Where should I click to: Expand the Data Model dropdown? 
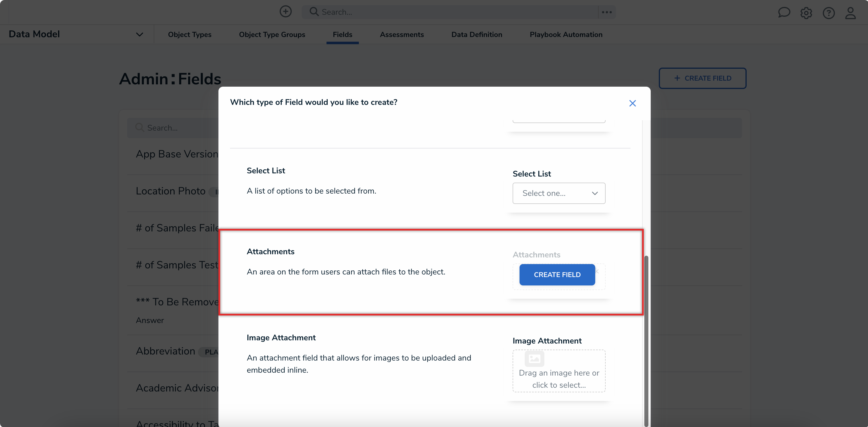(x=140, y=34)
